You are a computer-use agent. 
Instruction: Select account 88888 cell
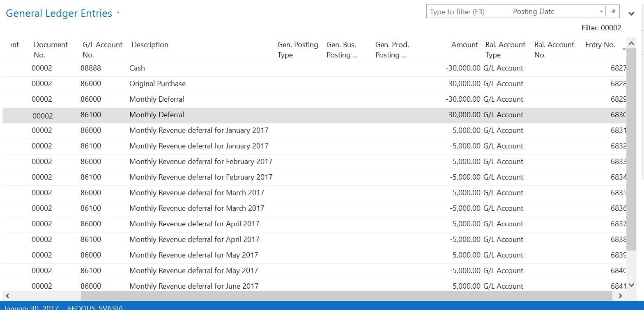(91, 68)
